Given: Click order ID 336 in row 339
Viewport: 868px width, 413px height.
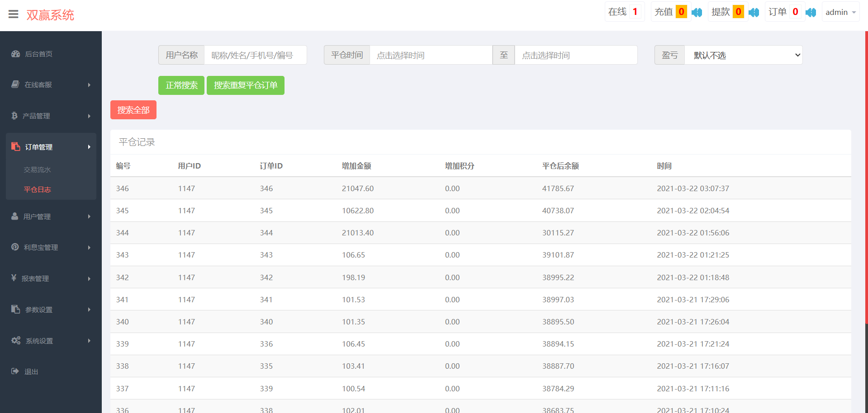Looking at the screenshot, I should [266, 344].
